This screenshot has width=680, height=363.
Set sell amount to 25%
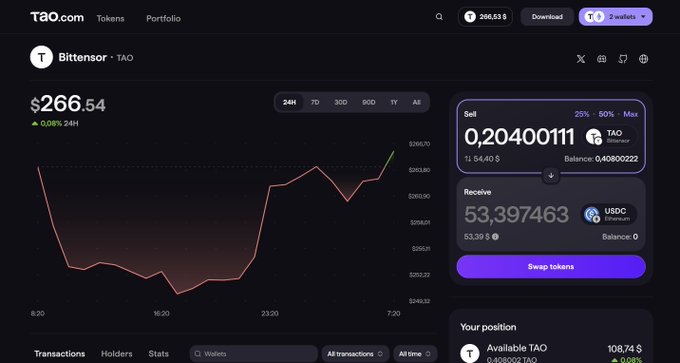coord(582,114)
